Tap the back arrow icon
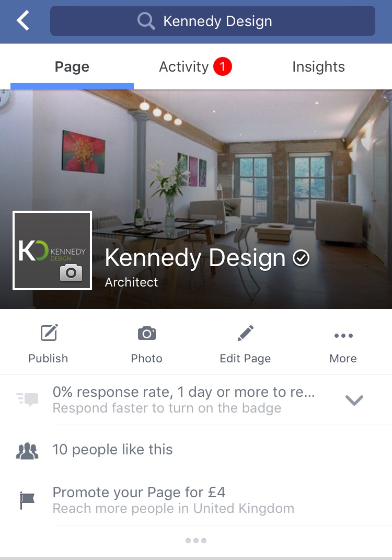Screen dimensions: 392x560 23,20
